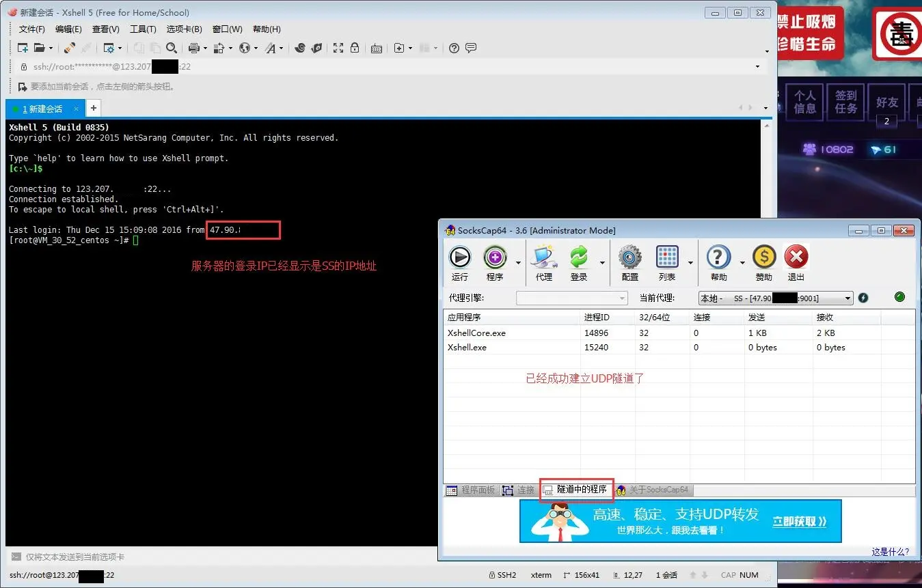Launch the spiral Xftp icon in Xshell toolbar
The image size is (922, 588).
[299, 48]
